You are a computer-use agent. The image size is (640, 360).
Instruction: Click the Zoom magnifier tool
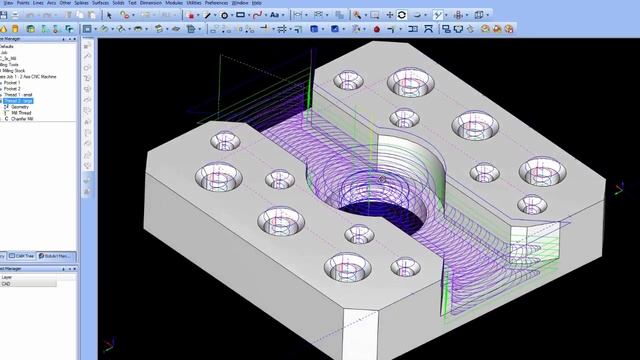tap(357, 15)
